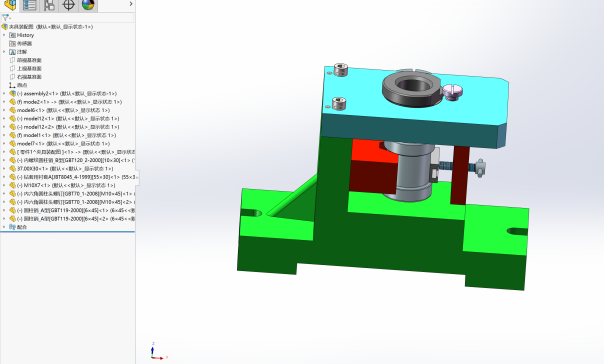Expand the GBT70_1-2008 M10×45<1> screw

tap(4, 194)
